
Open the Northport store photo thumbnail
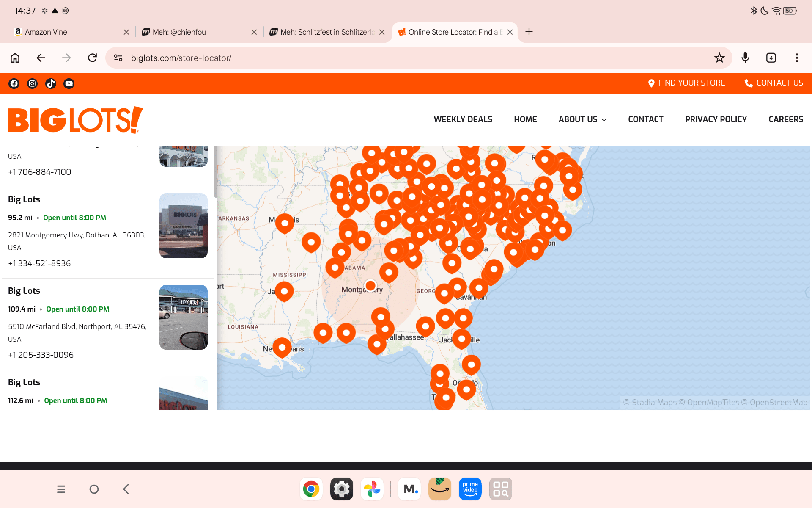184,317
